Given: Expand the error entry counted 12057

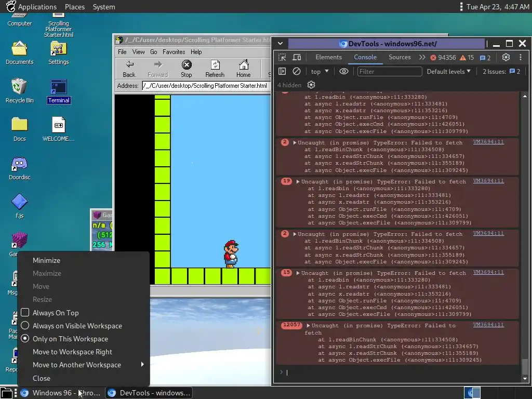Looking at the screenshot, I should coord(308,326).
